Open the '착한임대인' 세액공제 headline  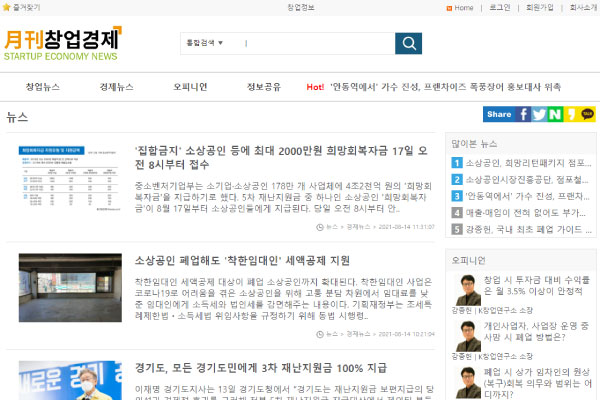tap(242, 261)
